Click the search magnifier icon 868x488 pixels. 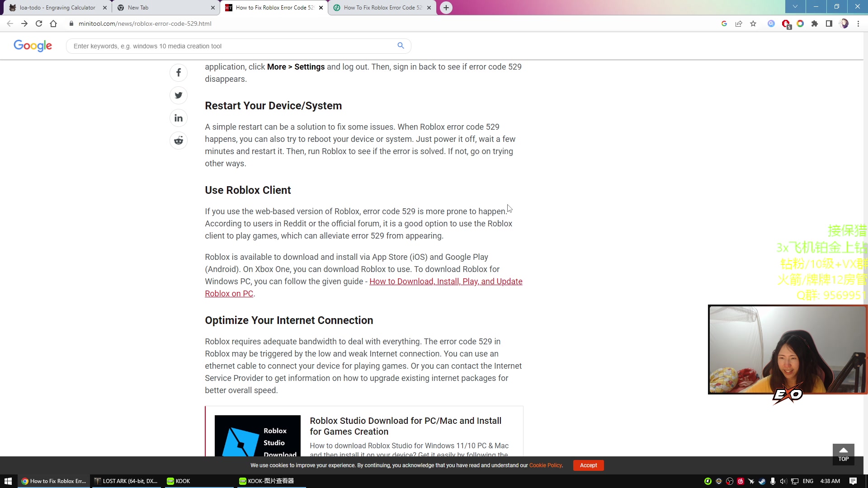click(x=401, y=46)
